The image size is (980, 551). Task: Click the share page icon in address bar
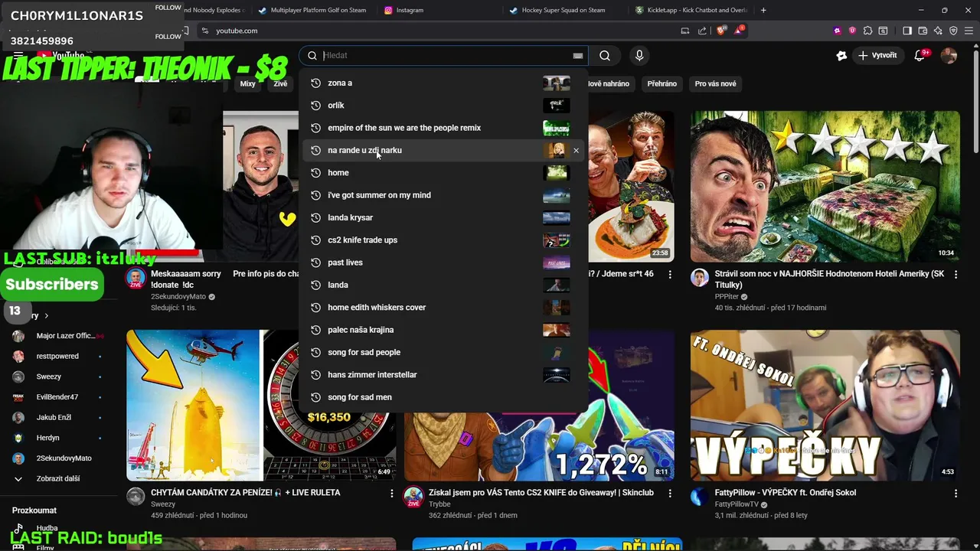702,31
